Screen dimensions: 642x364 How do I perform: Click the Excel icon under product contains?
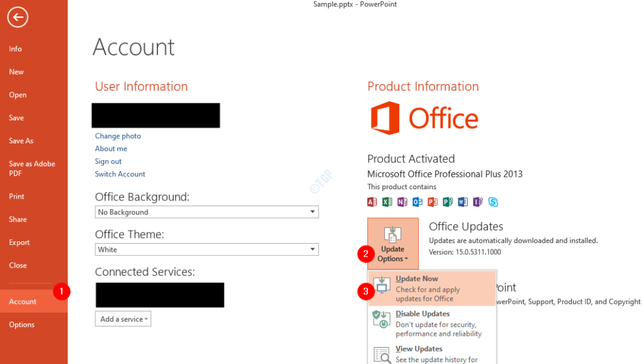[x=387, y=201]
